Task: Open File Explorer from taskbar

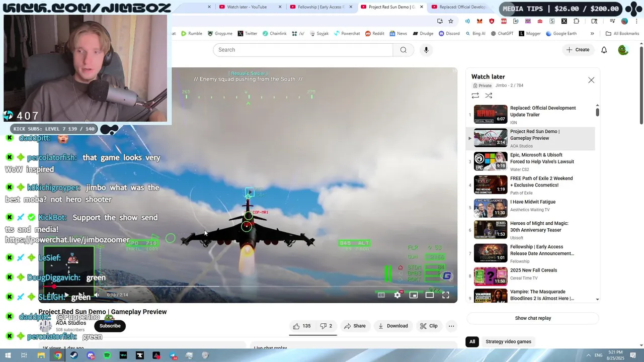Action: (41, 355)
